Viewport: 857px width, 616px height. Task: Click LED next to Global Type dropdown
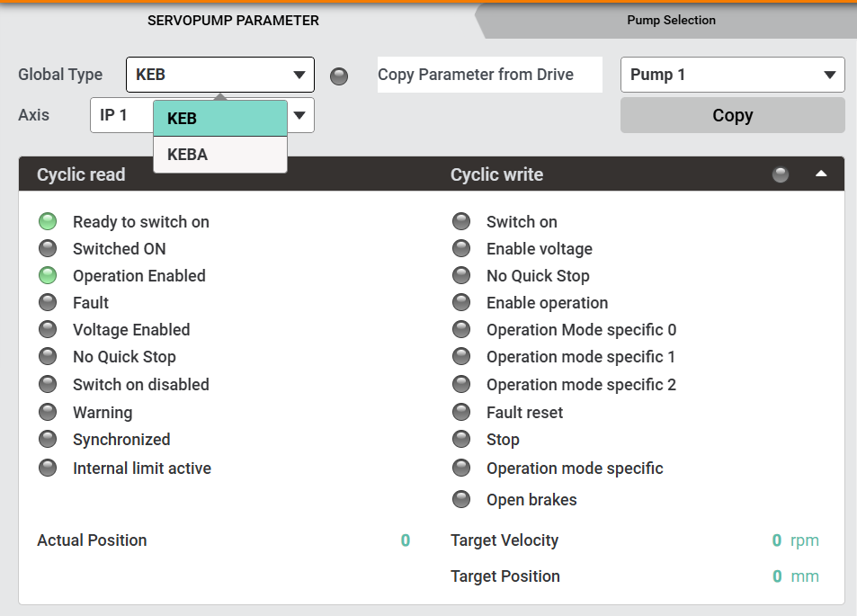pyautogui.click(x=339, y=76)
